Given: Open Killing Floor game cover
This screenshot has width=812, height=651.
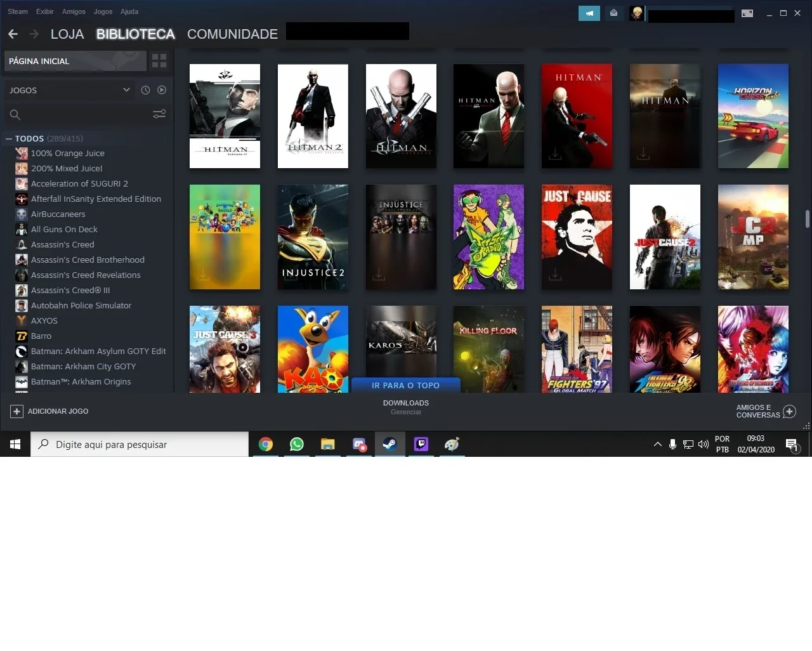Looking at the screenshot, I should pos(488,349).
